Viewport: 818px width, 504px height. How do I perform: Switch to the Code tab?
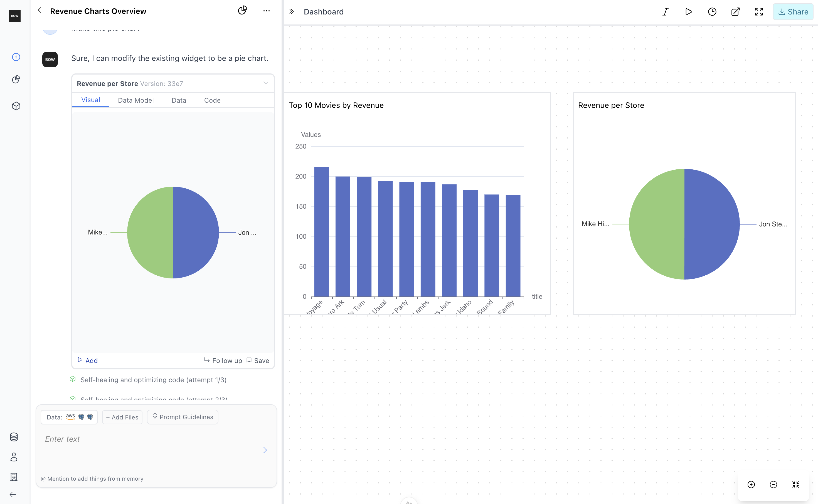tap(212, 100)
